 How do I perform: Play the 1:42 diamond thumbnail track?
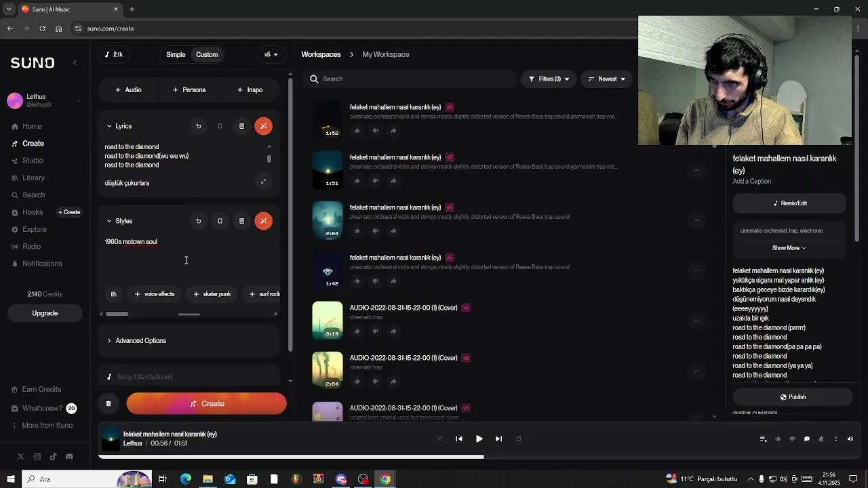click(328, 270)
